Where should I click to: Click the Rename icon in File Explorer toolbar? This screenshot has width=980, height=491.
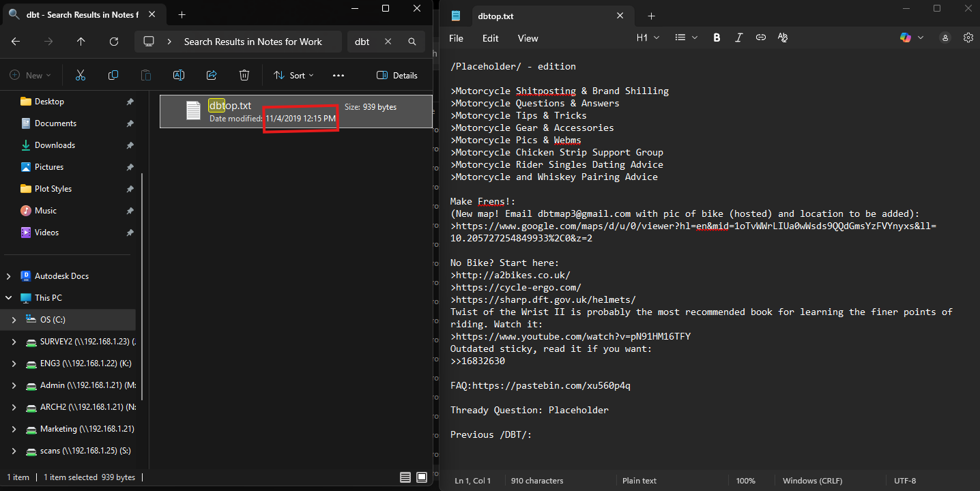tap(179, 75)
